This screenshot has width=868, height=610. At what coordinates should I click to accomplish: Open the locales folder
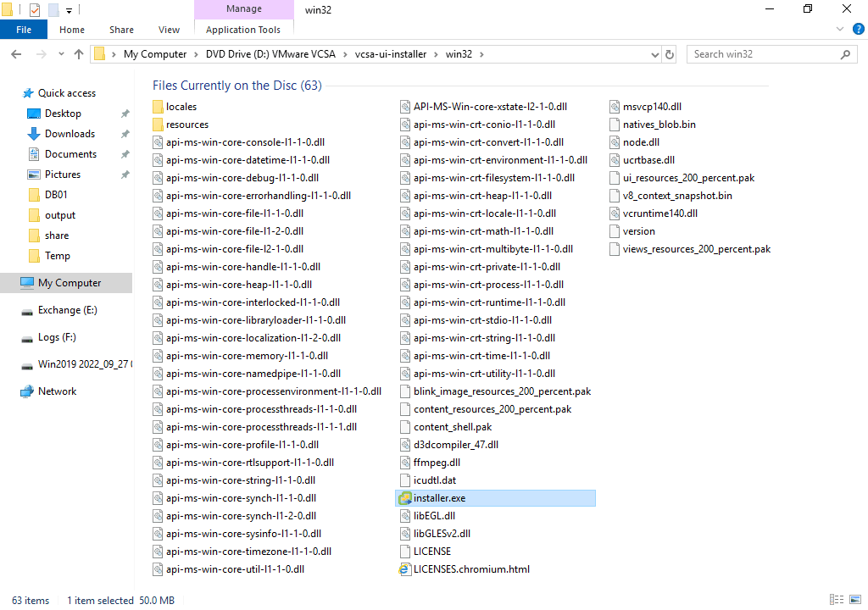pyautogui.click(x=182, y=106)
